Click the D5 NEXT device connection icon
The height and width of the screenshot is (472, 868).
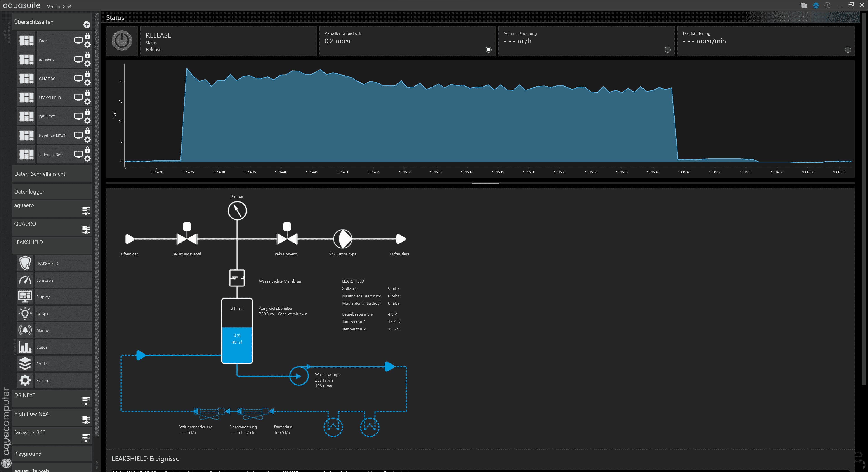(x=86, y=402)
